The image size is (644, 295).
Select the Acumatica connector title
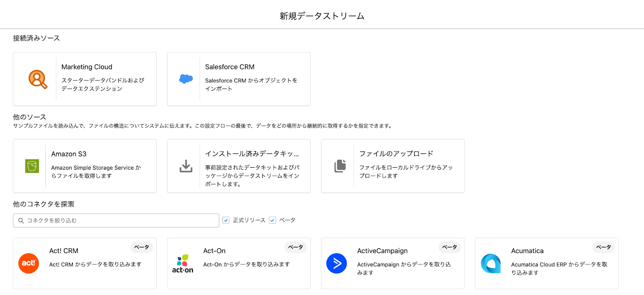(x=527, y=251)
